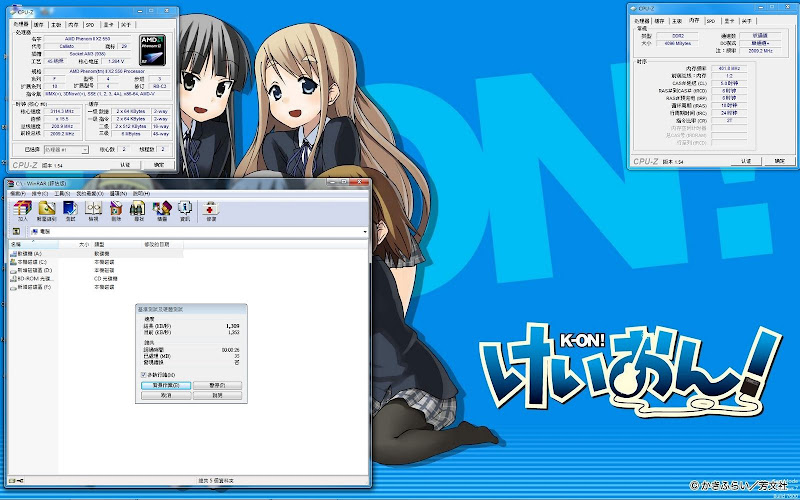The height and width of the screenshot is (500, 800).
Task: Switch to SPD tab in CPU-Z memory window
Action: [x=711, y=21]
